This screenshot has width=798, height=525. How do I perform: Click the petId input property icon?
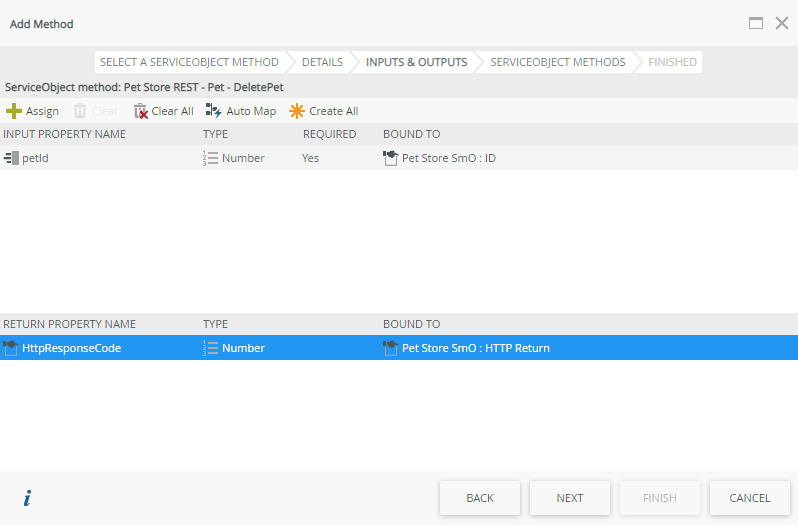(x=11, y=158)
